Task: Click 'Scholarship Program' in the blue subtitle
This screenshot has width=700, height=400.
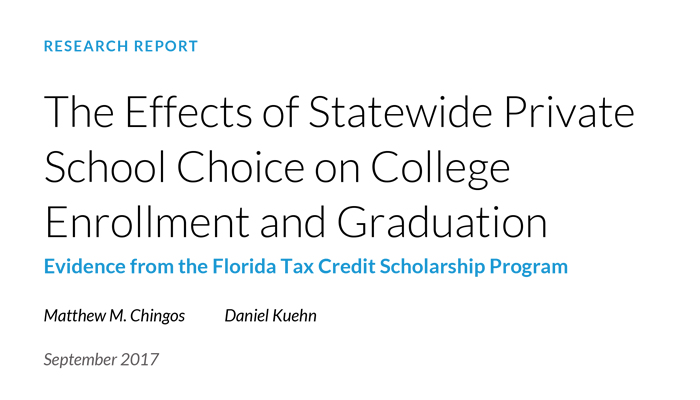Action: tap(474, 267)
